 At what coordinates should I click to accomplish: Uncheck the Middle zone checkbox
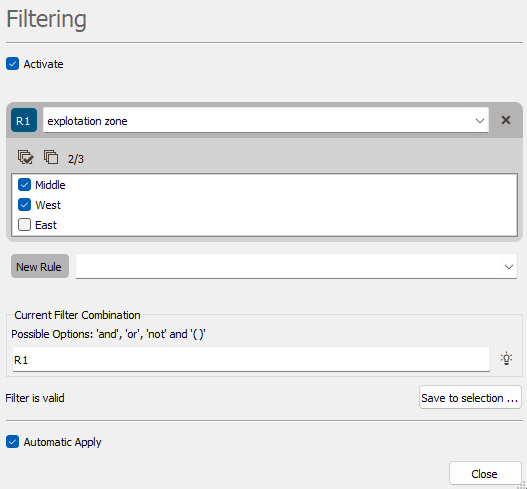(x=24, y=185)
